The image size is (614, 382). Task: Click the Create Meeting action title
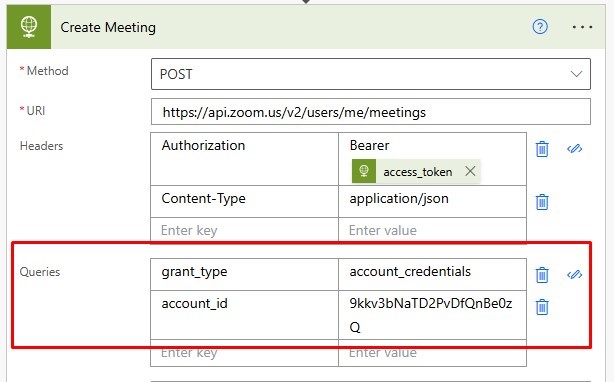[108, 27]
